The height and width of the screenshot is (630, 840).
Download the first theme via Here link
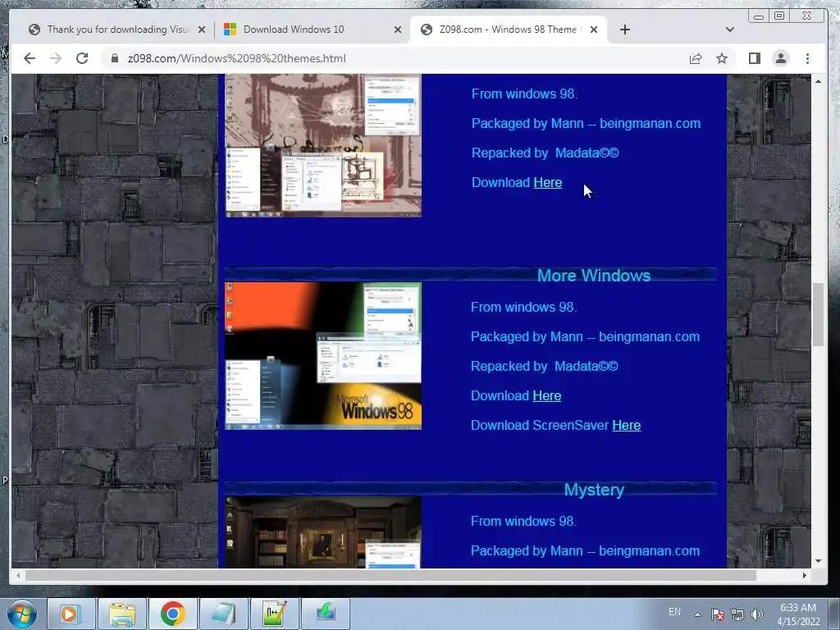point(547,183)
